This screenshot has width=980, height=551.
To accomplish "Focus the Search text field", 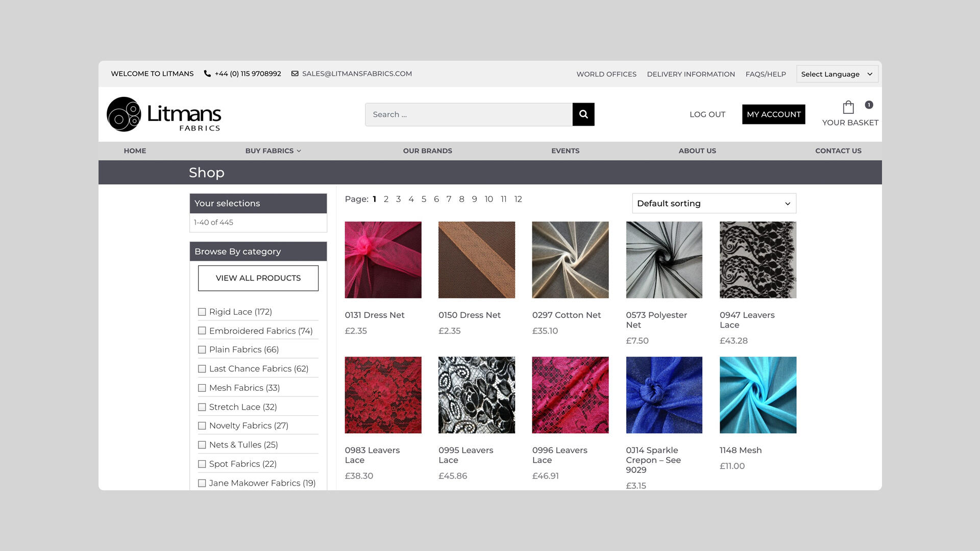I will 468,114.
